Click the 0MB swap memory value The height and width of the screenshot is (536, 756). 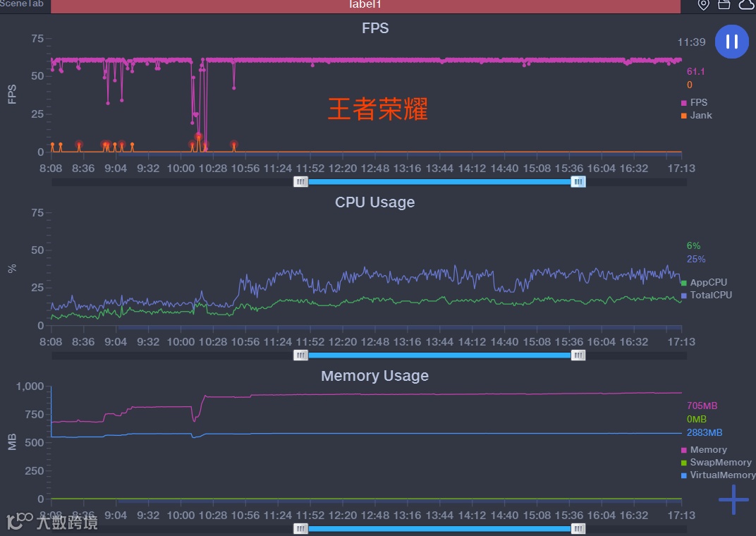(x=697, y=420)
